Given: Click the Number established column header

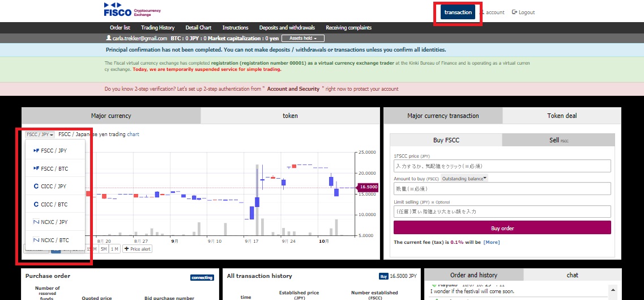Looking at the screenshot, I should [374, 295].
